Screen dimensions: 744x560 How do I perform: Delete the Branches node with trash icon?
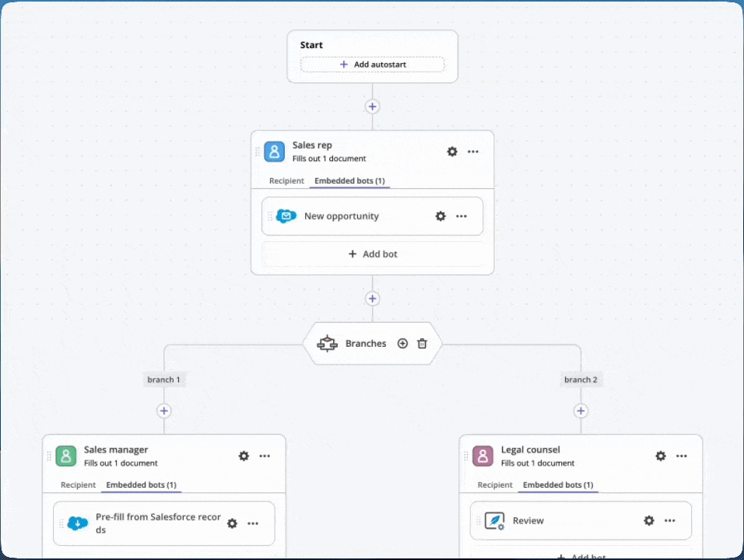(422, 343)
